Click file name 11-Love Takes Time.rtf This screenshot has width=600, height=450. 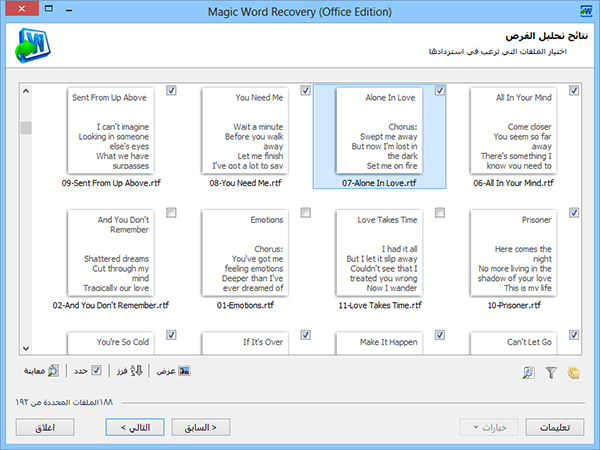(x=380, y=305)
